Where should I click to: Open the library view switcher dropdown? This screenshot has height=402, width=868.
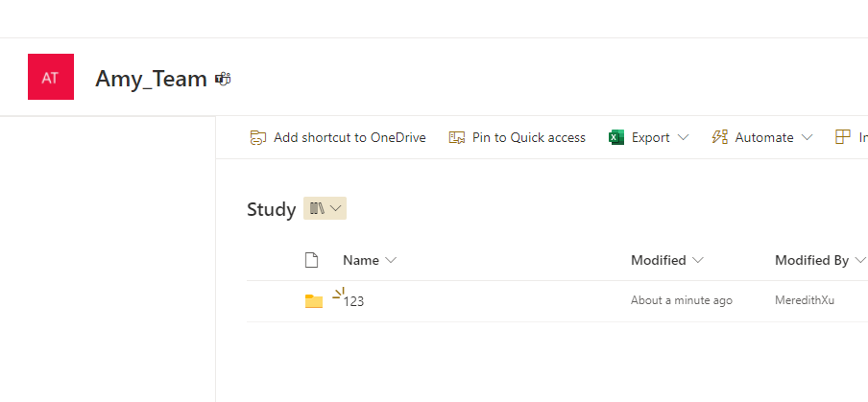[x=325, y=208]
